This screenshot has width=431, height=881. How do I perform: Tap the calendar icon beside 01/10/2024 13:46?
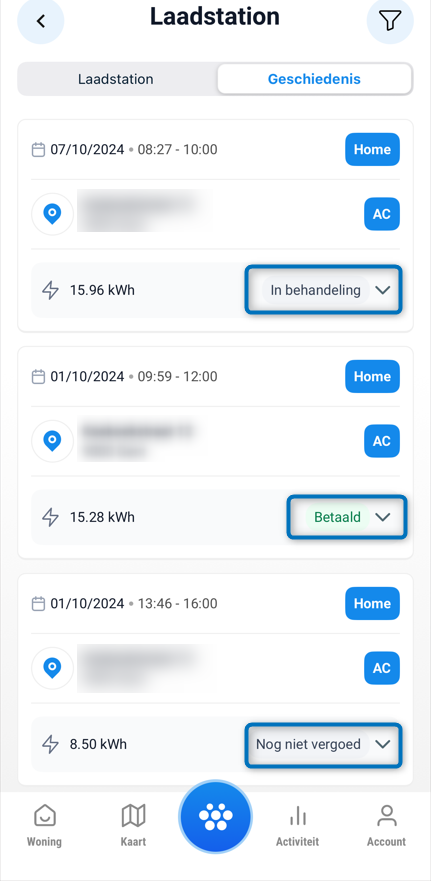click(x=38, y=604)
